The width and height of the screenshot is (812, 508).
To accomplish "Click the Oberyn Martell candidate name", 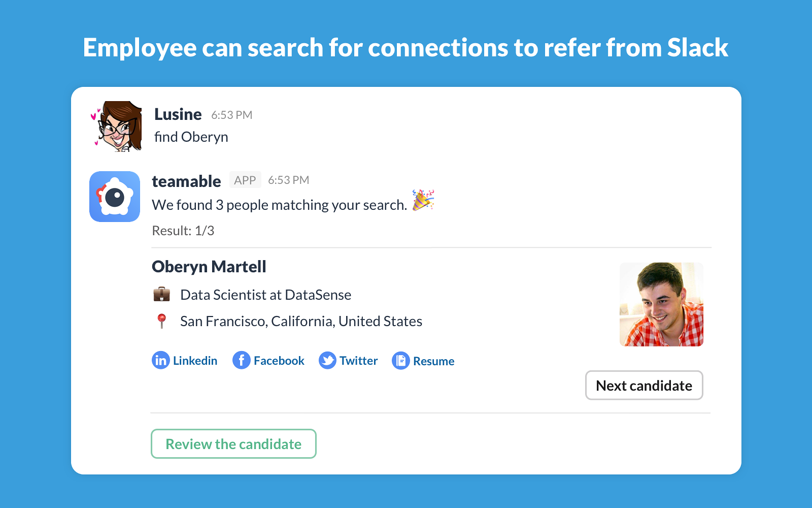I will (x=209, y=267).
